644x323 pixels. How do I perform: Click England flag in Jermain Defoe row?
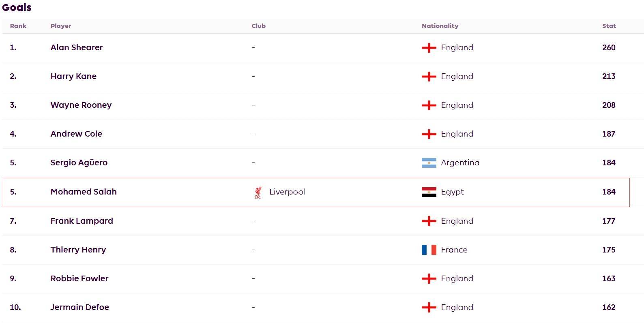pyautogui.click(x=429, y=308)
